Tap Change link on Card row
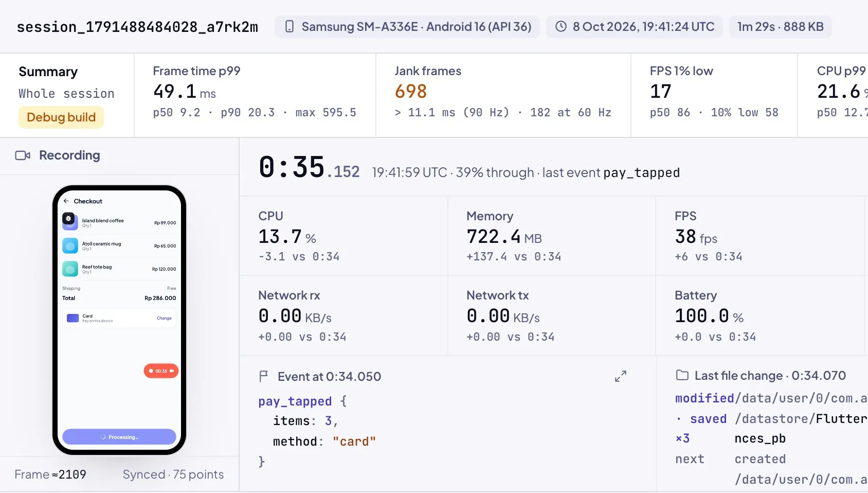Image resolution: width=868 pixels, height=493 pixels. click(x=164, y=318)
